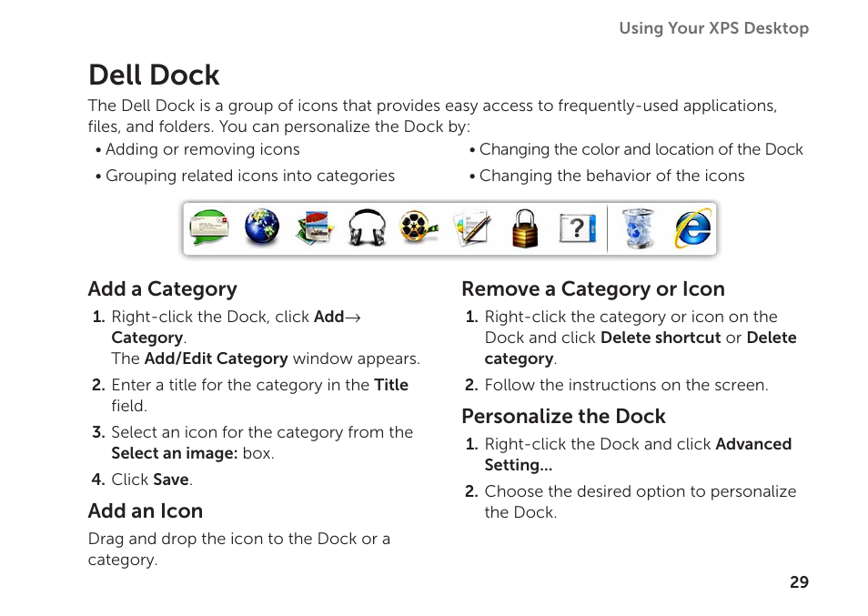Open the headphones music dock icon
The height and width of the screenshot is (616, 868).
367,227
